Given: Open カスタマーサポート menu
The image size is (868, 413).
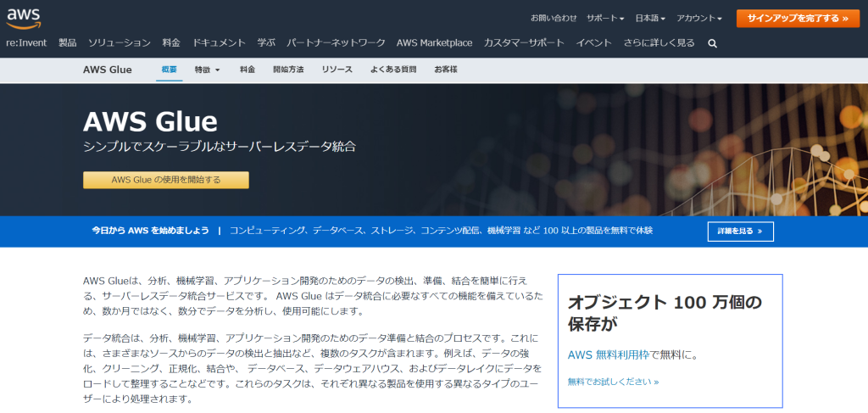Looking at the screenshot, I should pos(524,42).
